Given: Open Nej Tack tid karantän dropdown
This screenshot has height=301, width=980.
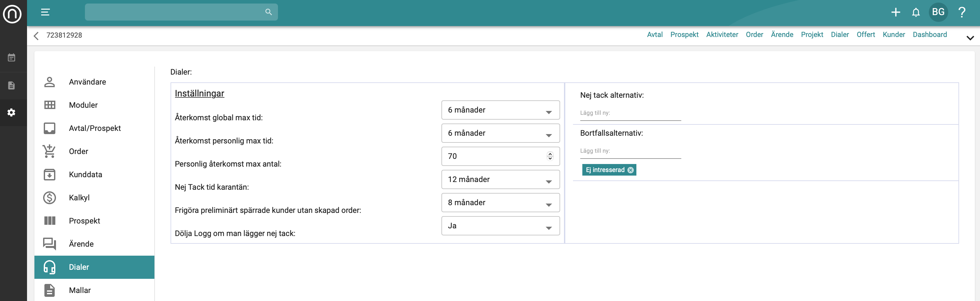Looking at the screenshot, I should [x=500, y=180].
